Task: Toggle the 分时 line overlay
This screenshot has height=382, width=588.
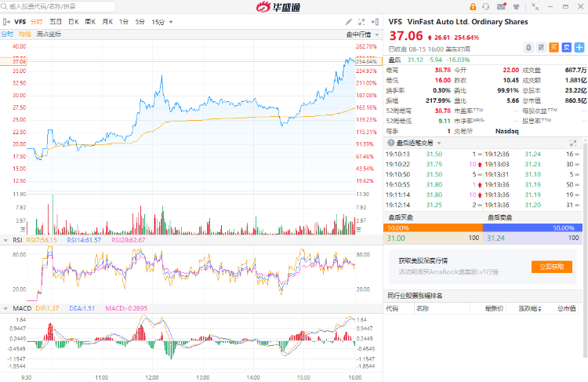Action: click(x=7, y=35)
